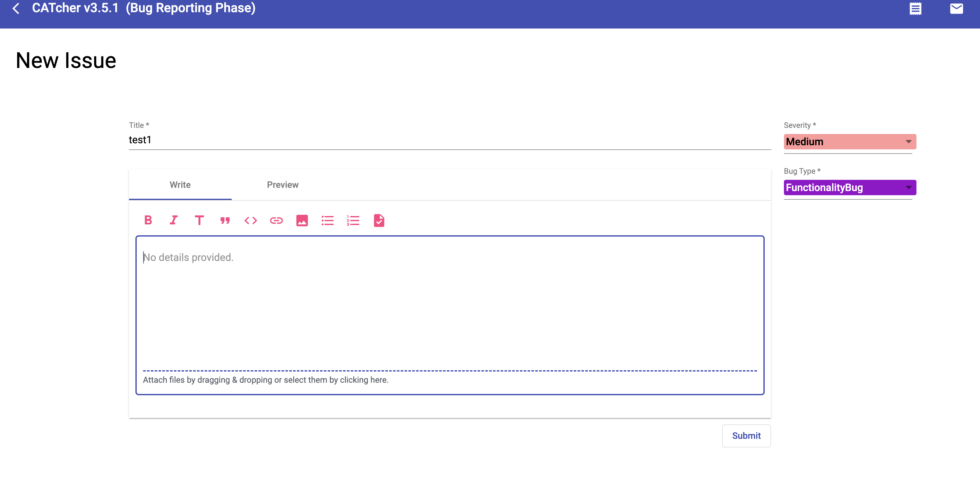
Task: Select the Write tab
Action: point(180,185)
